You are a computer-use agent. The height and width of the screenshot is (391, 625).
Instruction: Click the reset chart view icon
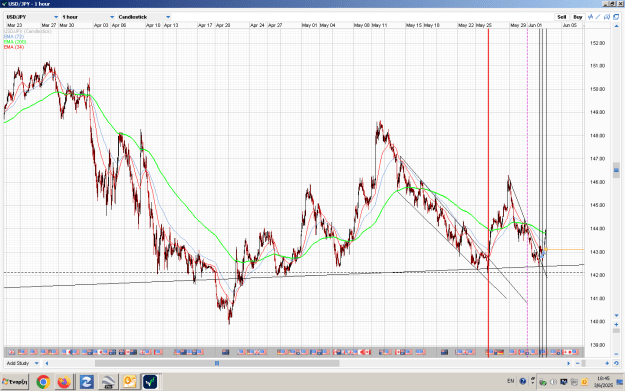(616, 363)
